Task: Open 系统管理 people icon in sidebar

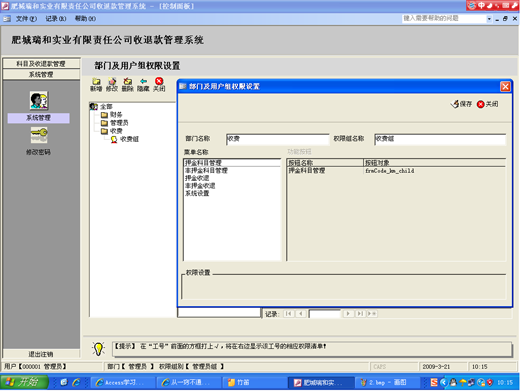Action: pyautogui.click(x=39, y=101)
